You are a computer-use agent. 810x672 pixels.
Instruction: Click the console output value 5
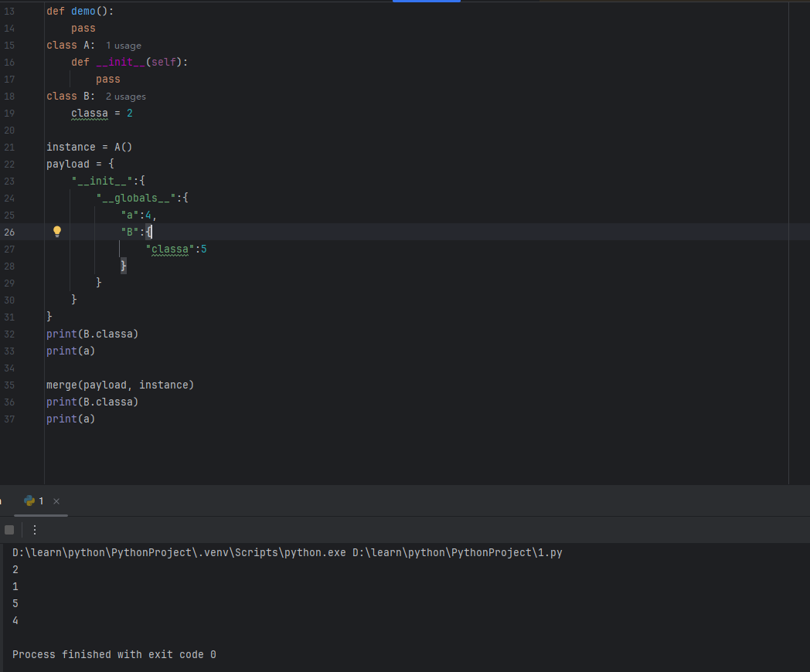15,604
